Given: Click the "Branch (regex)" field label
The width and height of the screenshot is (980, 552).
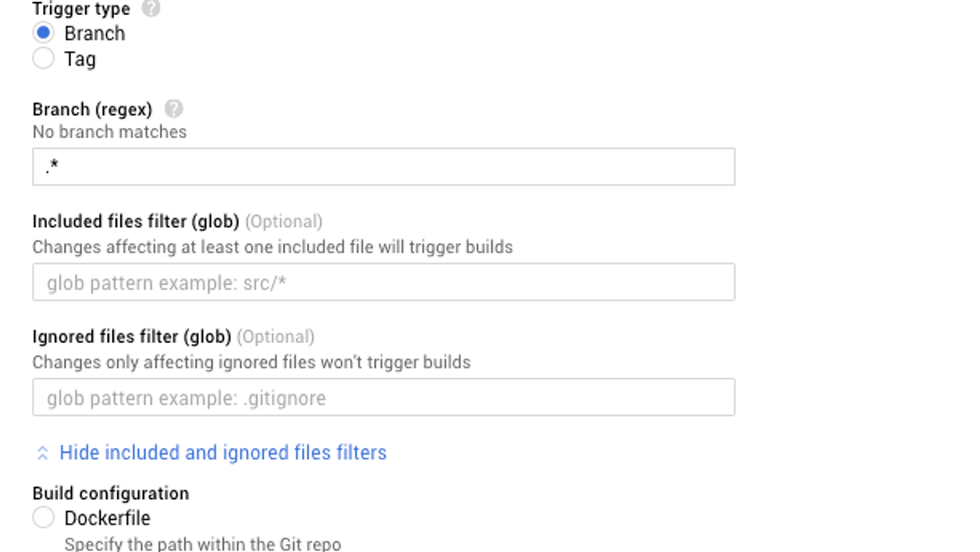Looking at the screenshot, I should (x=92, y=109).
